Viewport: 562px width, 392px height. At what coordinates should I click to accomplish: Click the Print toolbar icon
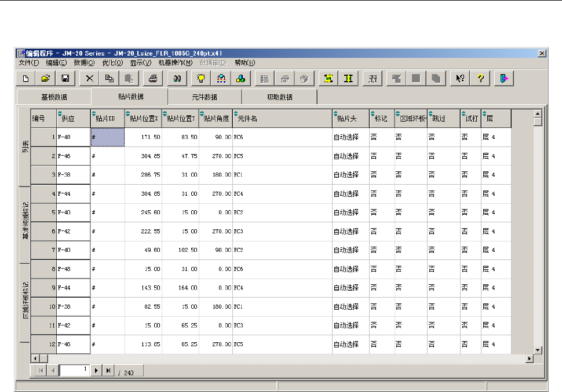click(153, 79)
